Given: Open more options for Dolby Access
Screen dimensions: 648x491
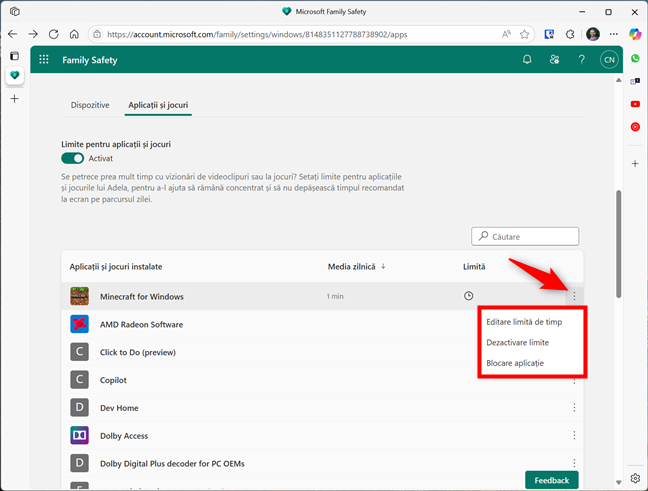Looking at the screenshot, I should pyautogui.click(x=574, y=435).
